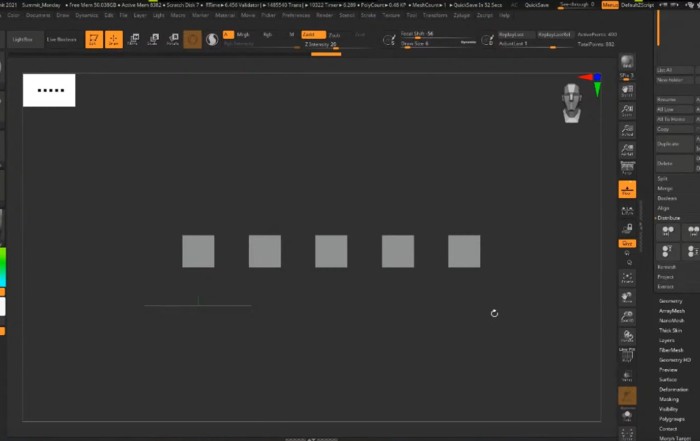Select the Draw mode button

tap(113, 39)
